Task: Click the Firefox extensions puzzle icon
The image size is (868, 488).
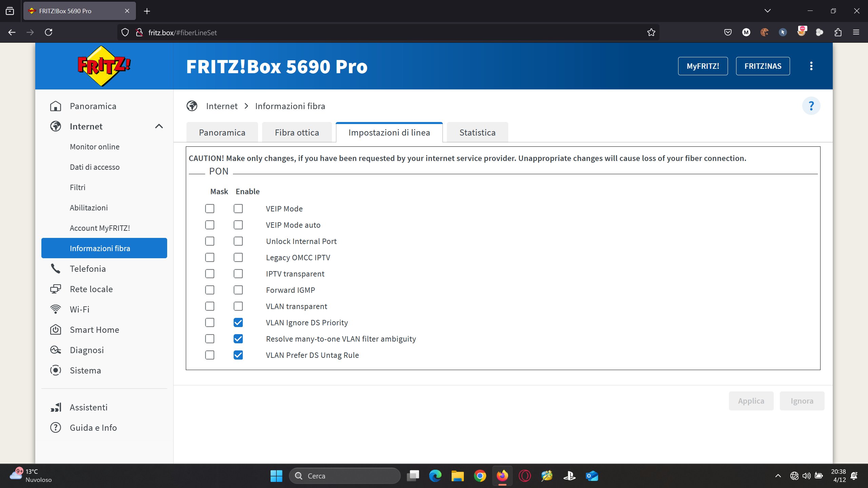Action: pyautogui.click(x=838, y=33)
